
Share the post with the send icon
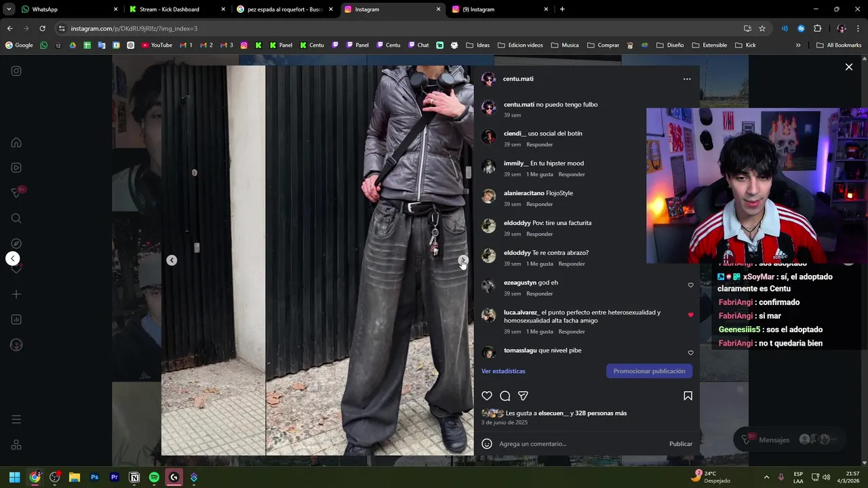[x=523, y=396]
